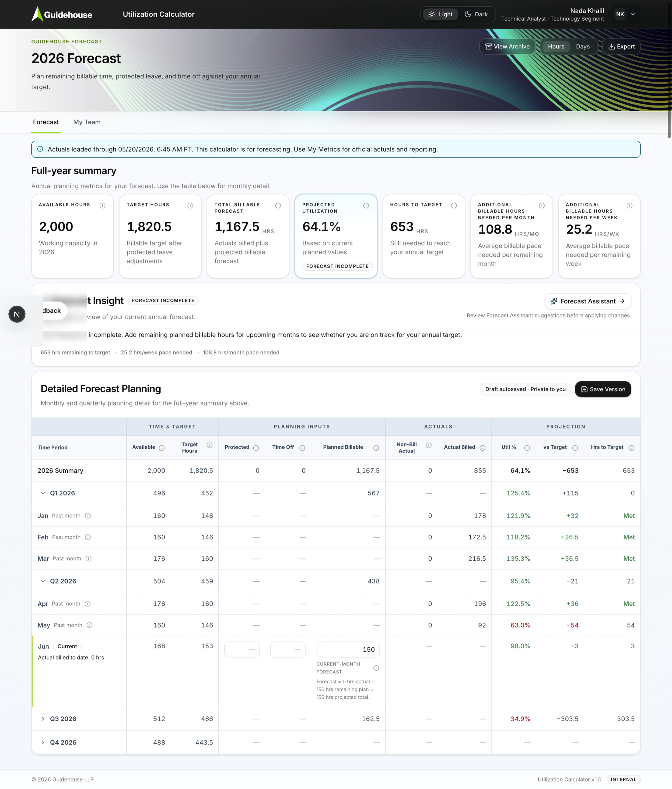Screen dimensions: 672x789
Task: Show info for Total Billable Forecast card
Action: tap(278, 206)
